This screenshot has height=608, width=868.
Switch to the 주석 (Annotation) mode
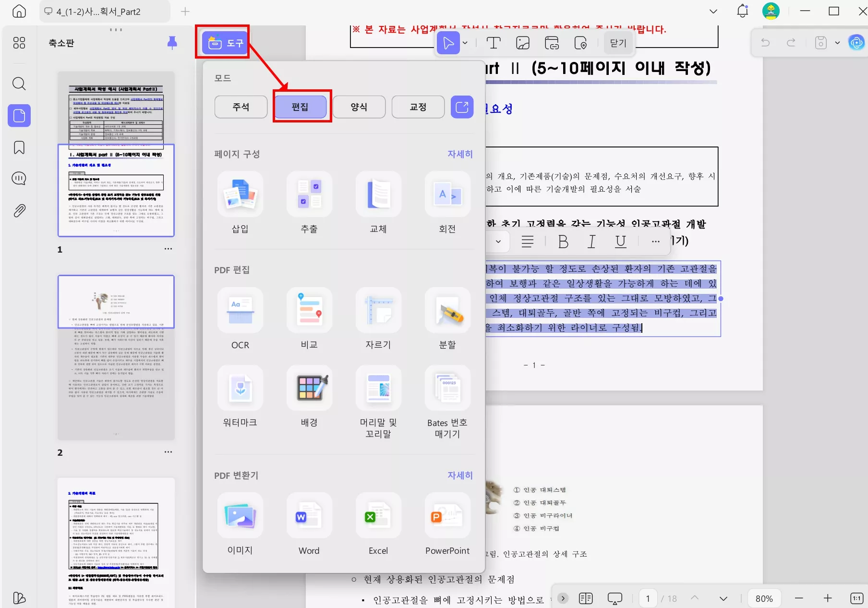(241, 107)
